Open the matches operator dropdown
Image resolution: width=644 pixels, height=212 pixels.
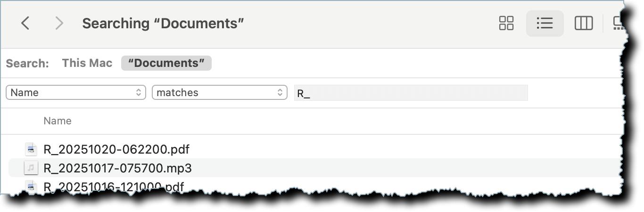pos(220,92)
